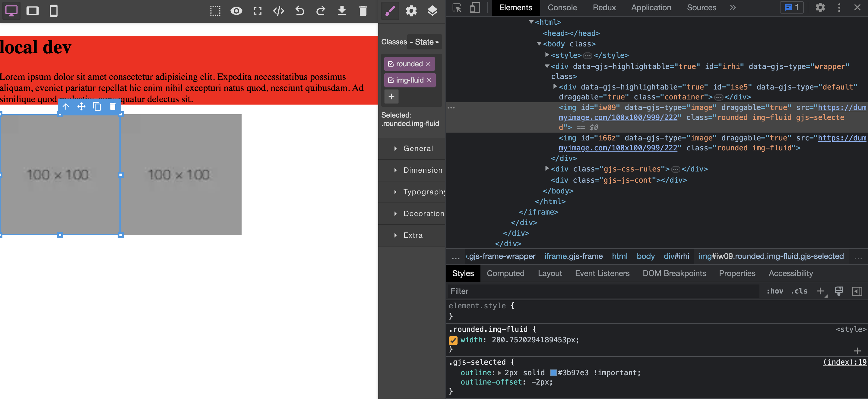Click the add class plus button

pyautogui.click(x=391, y=97)
